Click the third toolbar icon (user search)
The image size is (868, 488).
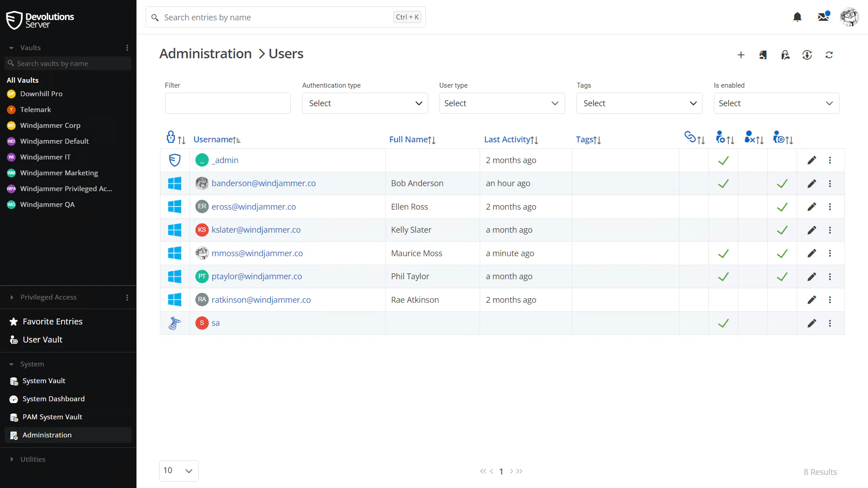click(x=785, y=55)
